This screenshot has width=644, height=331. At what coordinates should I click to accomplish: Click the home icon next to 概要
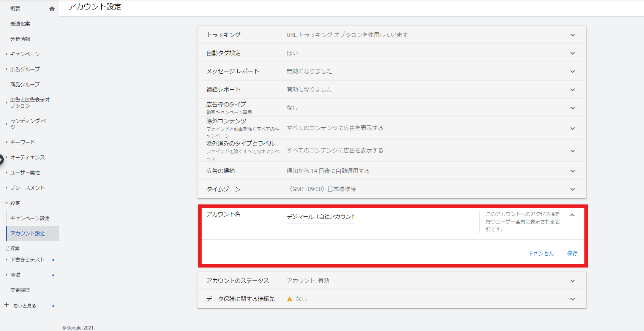pyautogui.click(x=52, y=9)
